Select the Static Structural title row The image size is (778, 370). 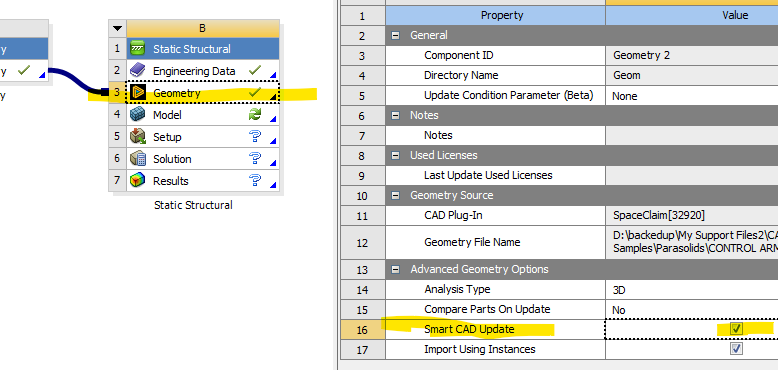tap(203, 49)
